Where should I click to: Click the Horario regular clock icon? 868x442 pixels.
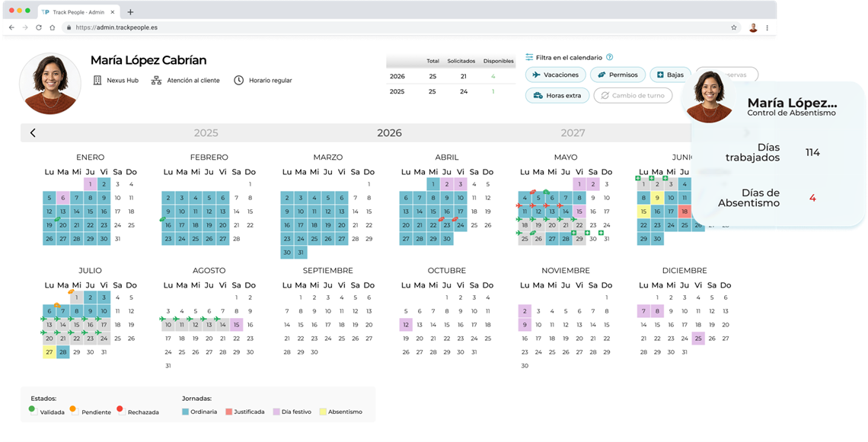point(238,80)
